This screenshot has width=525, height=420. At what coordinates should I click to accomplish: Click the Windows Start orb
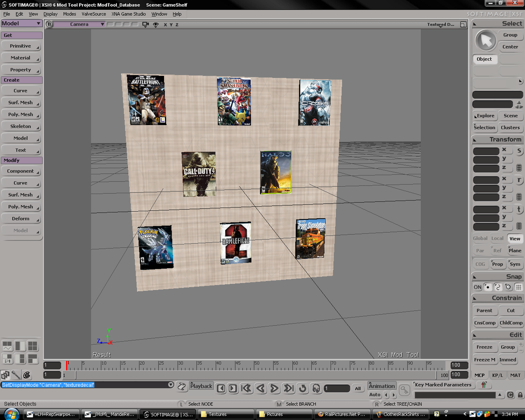(x=11, y=414)
